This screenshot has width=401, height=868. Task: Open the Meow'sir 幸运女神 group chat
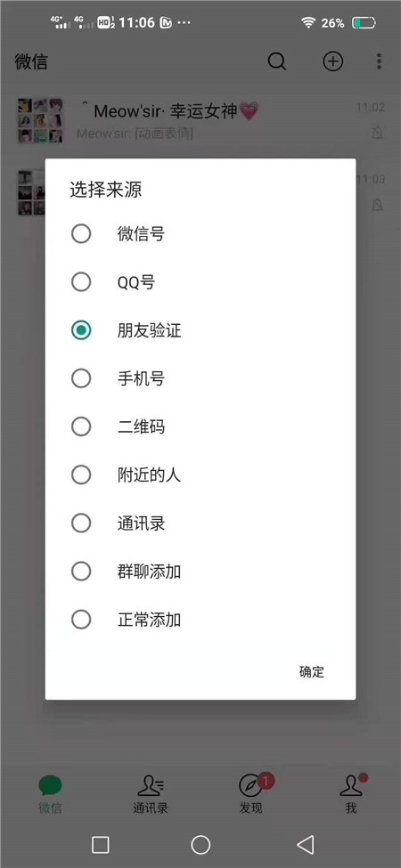point(200,121)
